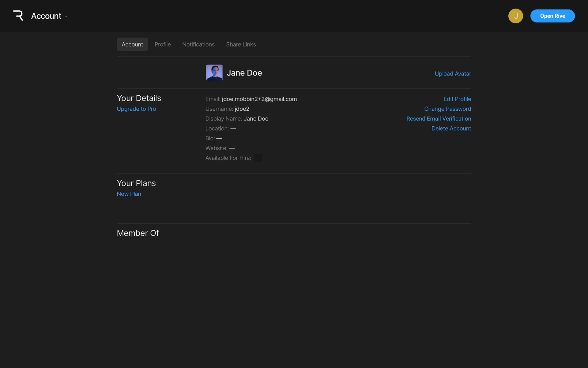Viewport: 588px width, 368px height.
Task: Go to the Share Links tab
Action: click(241, 44)
